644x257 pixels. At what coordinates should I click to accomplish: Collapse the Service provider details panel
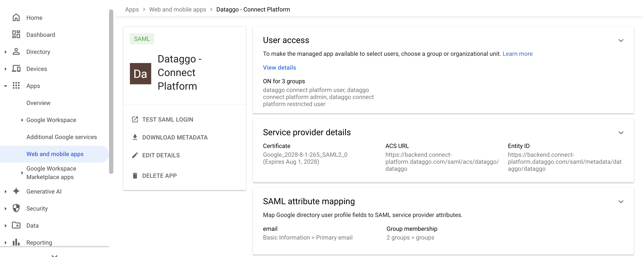coord(621,133)
